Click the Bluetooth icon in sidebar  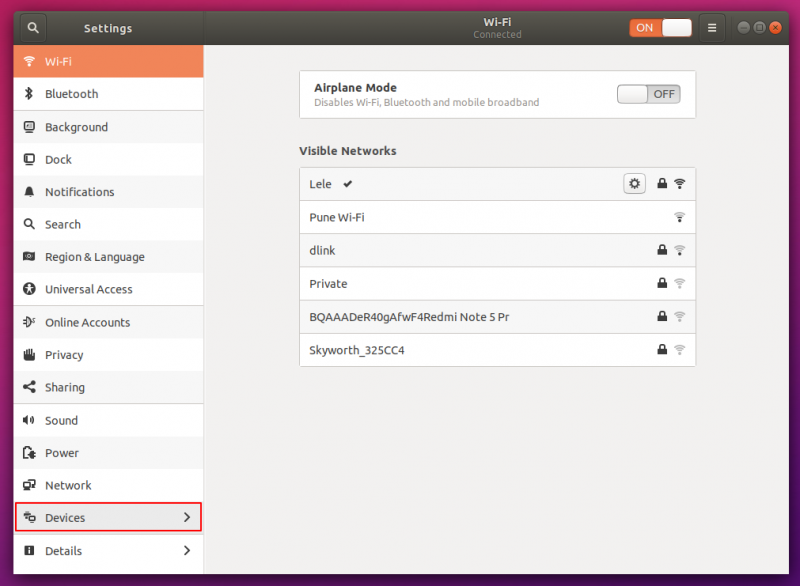click(29, 94)
